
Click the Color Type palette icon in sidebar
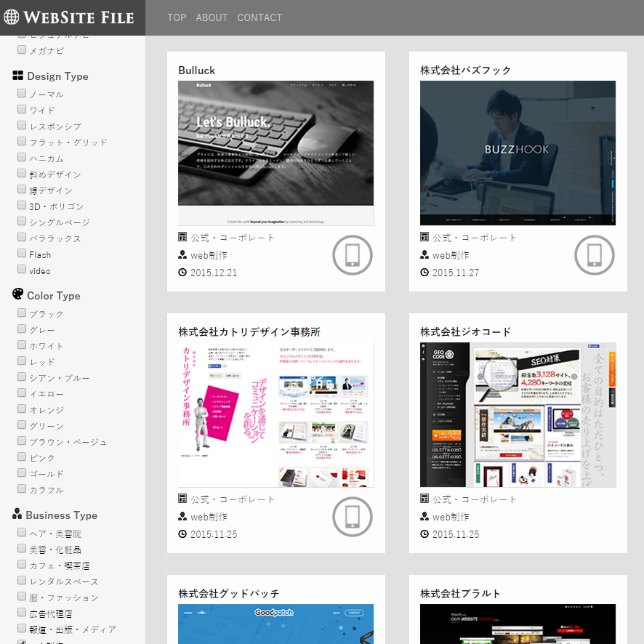pyautogui.click(x=18, y=294)
